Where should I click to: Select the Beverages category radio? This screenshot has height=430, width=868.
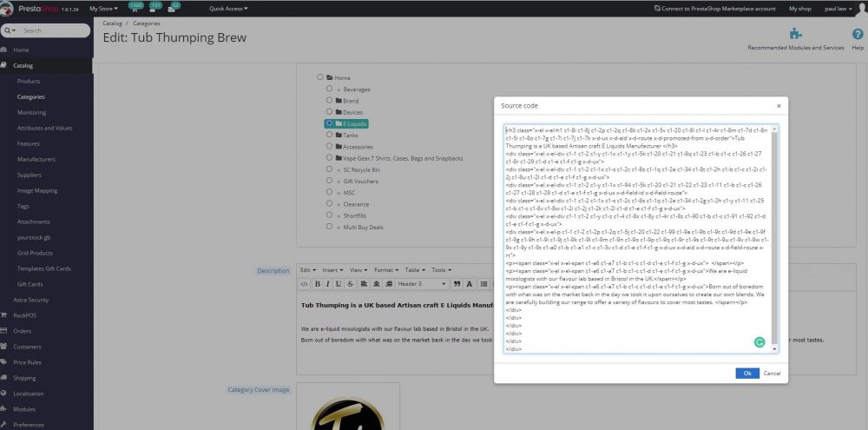click(329, 89)
